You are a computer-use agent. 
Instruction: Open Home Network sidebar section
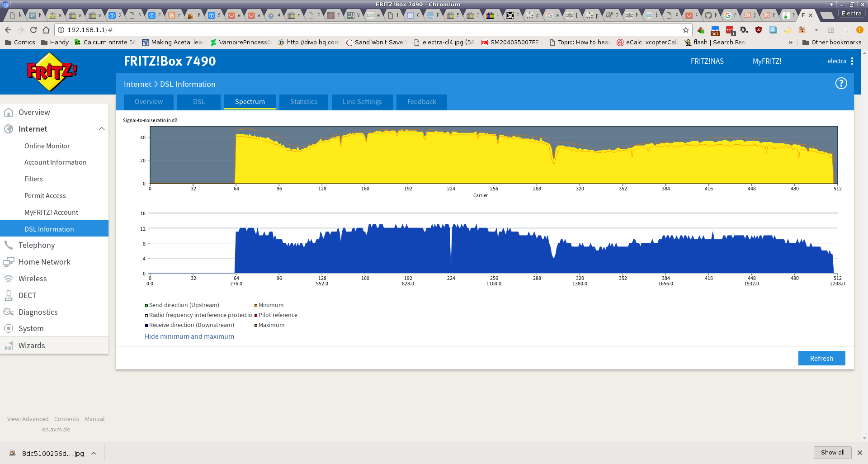(44, 262)
